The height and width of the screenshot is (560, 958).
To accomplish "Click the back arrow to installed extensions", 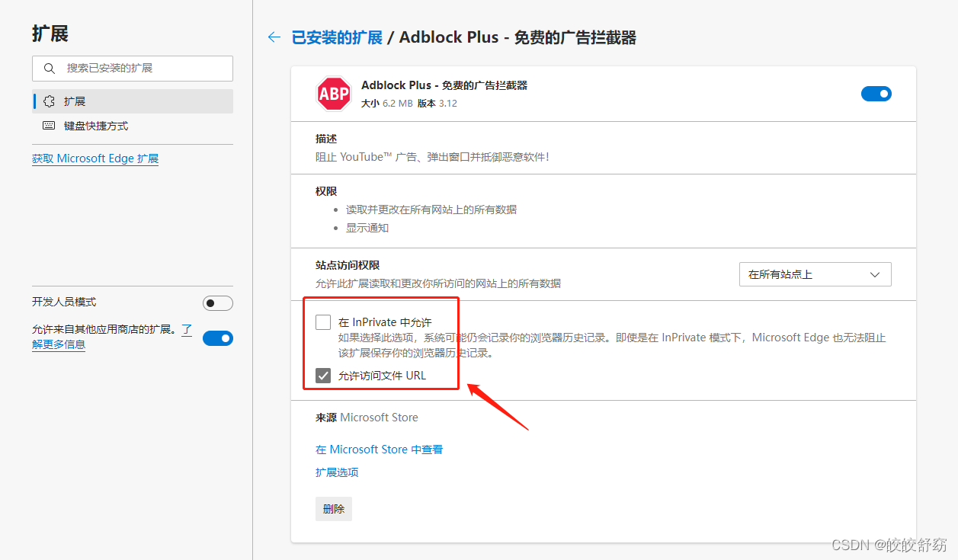I will point(274,37).
